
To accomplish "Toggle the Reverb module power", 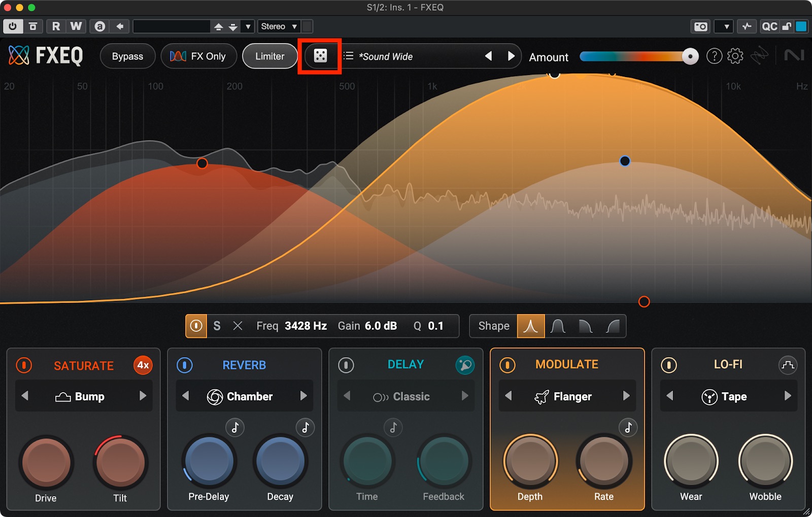I will 185,365.
